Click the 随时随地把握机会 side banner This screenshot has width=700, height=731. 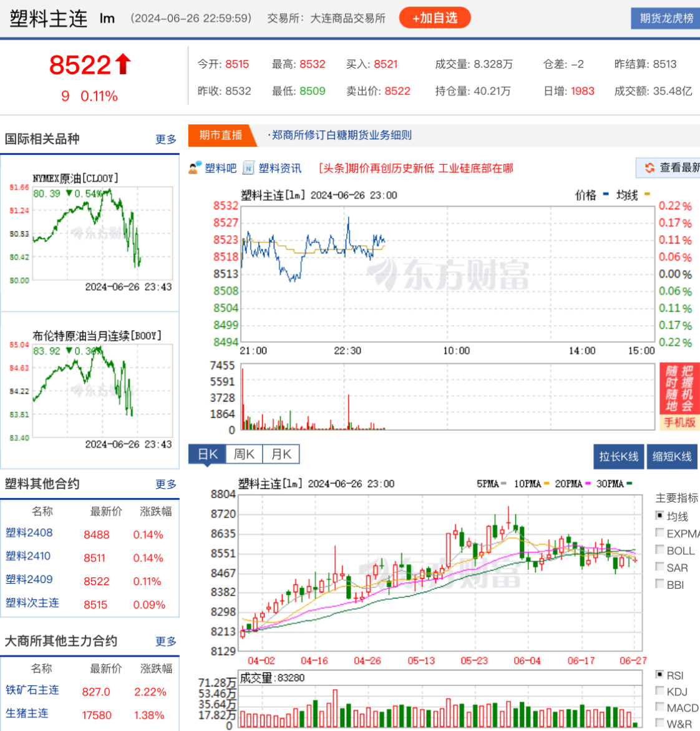[678, 389]
